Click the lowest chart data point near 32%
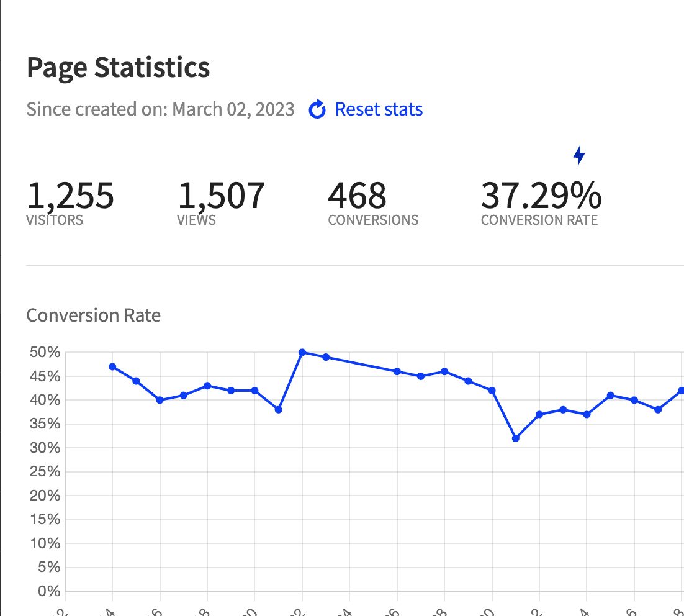Viewport: 684px width, 616px height. coord(516,438)
